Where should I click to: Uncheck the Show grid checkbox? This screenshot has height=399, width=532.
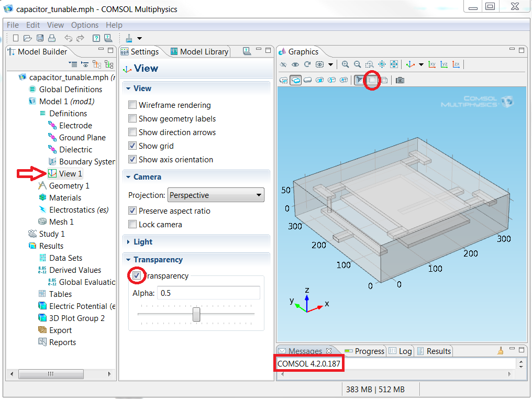coord(132,146)
